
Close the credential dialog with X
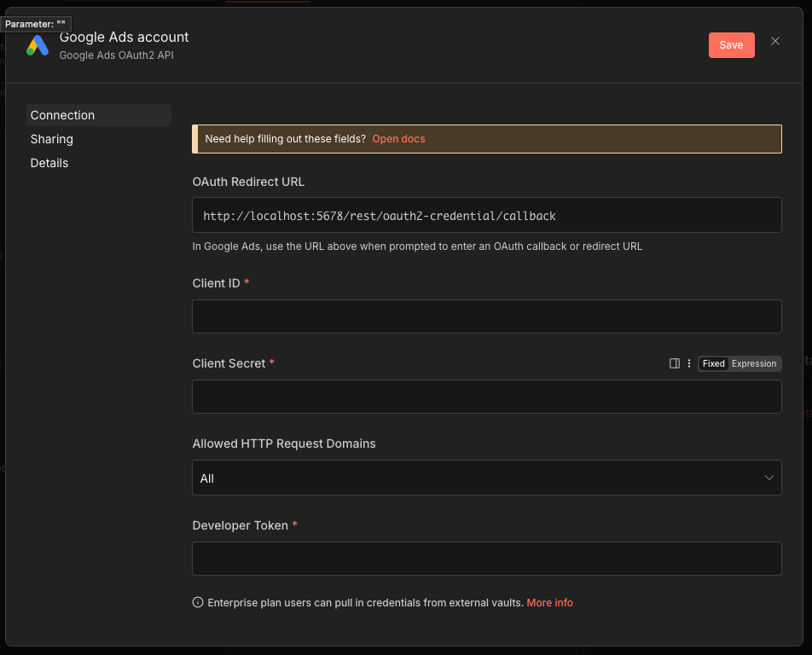774,42
